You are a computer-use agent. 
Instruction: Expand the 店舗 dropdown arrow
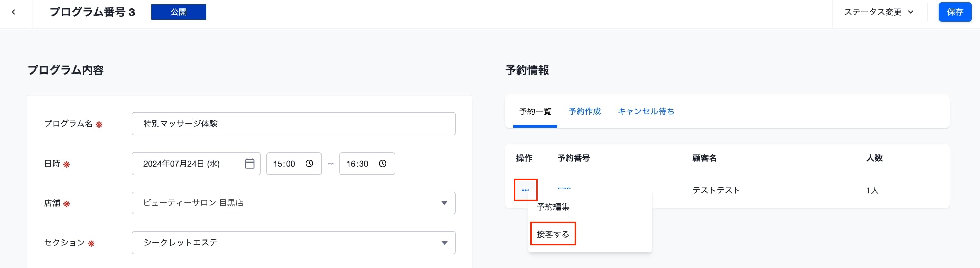(444, 203)
